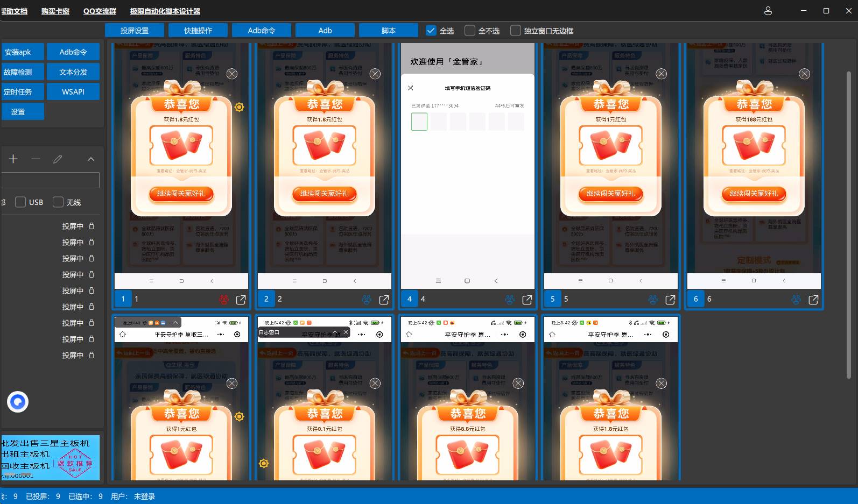Click the red paw icon on device 1
Screen dimensions: 858x504
click(224, 300)
